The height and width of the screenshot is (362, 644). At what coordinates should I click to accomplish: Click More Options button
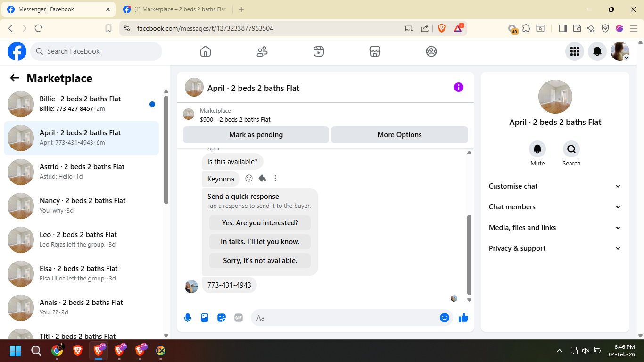coord(399,135)
